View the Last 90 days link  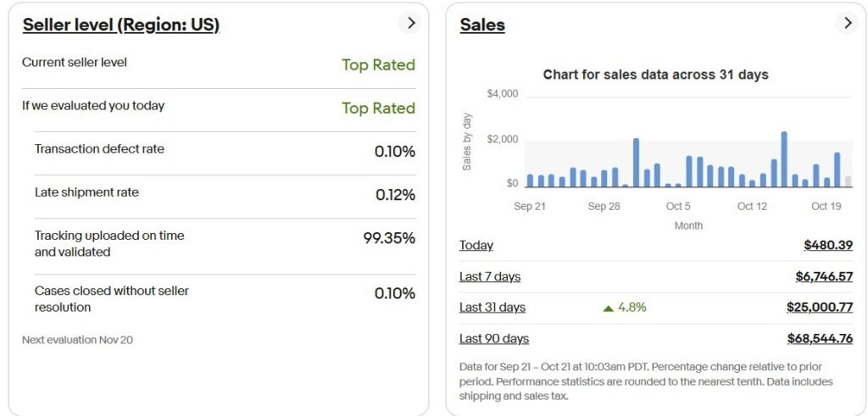click(494, 339)
